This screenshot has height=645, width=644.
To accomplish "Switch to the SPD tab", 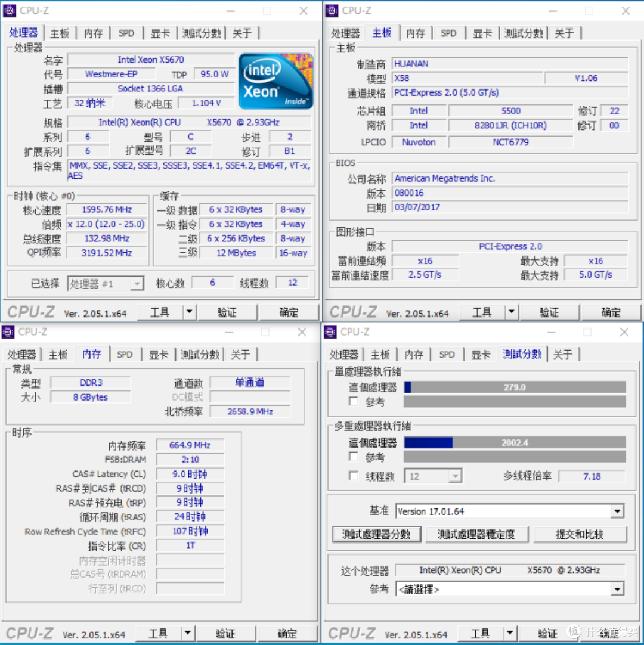I will point(126,33).
